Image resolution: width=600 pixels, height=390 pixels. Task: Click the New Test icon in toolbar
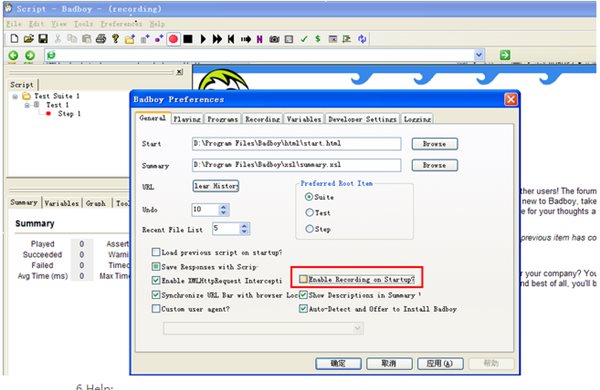(145, 39)
